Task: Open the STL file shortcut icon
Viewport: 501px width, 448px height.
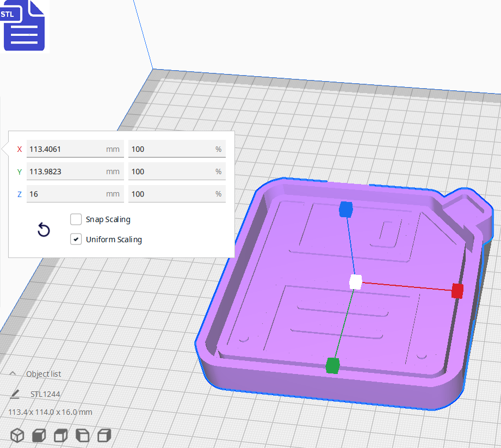Action: (24, 26)
